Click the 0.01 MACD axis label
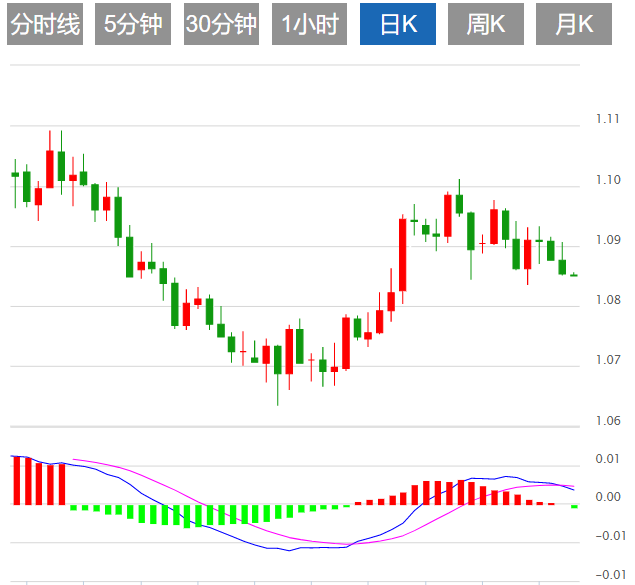This screenshot has width=635, height=585. tap(607, 459)
